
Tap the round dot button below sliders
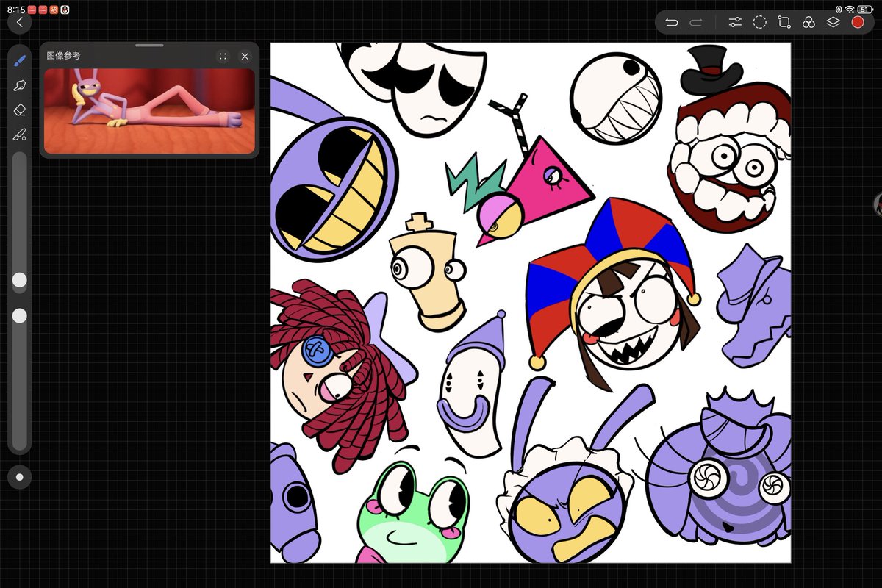[x=20, y=477]
